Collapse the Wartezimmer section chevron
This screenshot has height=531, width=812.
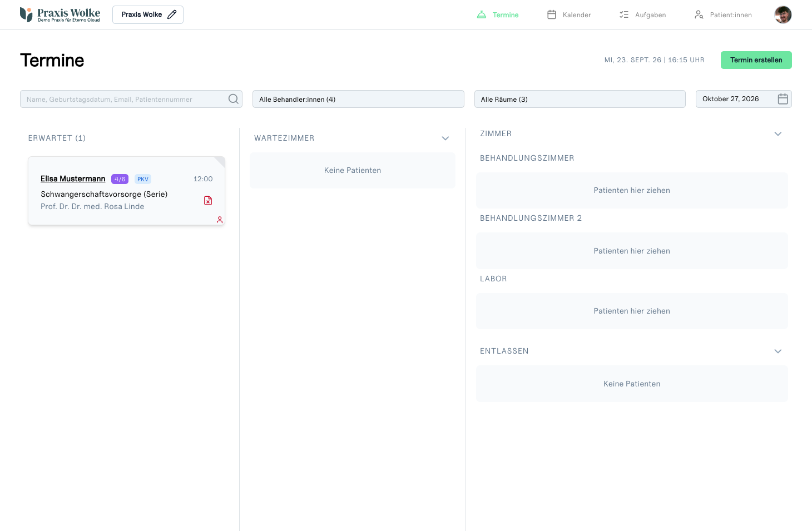pyautogui.click(x=445, y=138)
